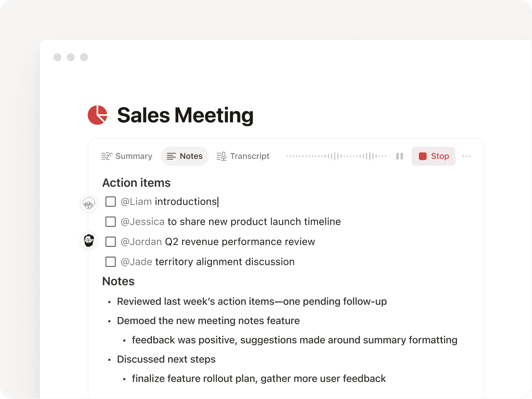
Task: Open the Transcript tab
Action: [243, 156]
